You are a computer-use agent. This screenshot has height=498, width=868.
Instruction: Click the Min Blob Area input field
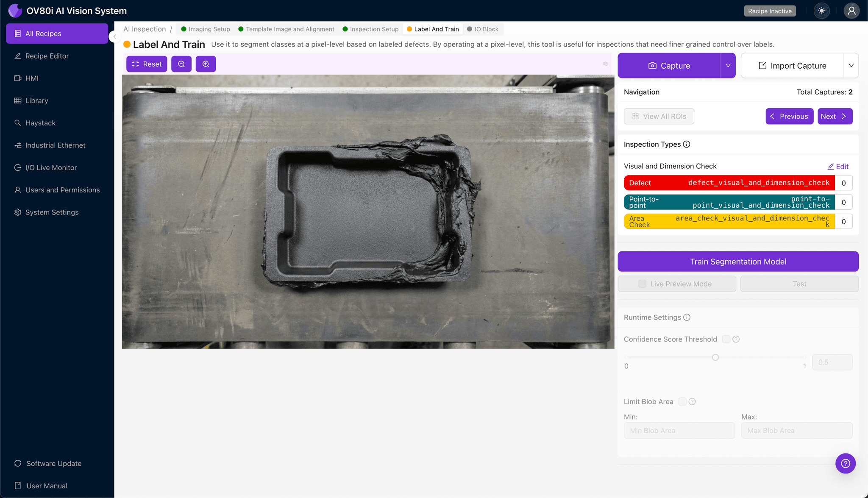tap(679, 431)
